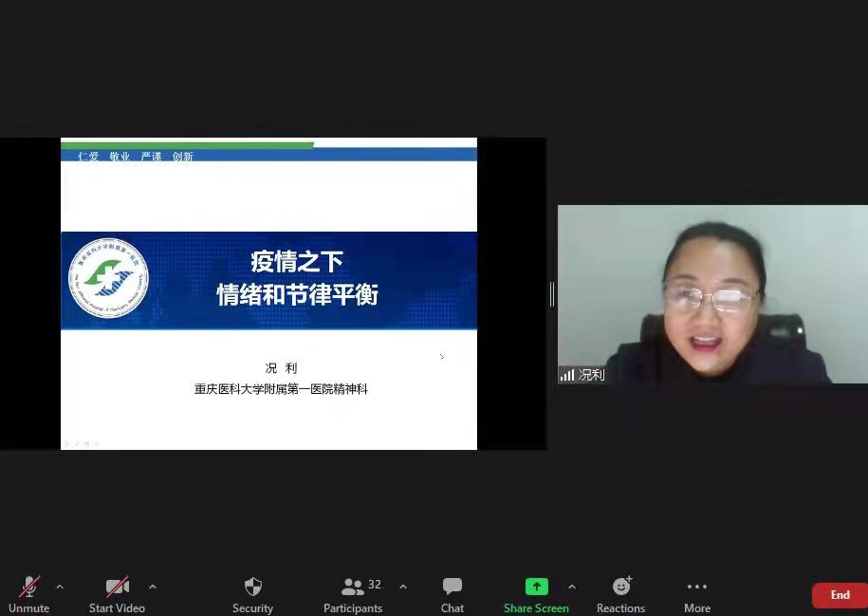Click the 况利 name label on video

point(592,375)
